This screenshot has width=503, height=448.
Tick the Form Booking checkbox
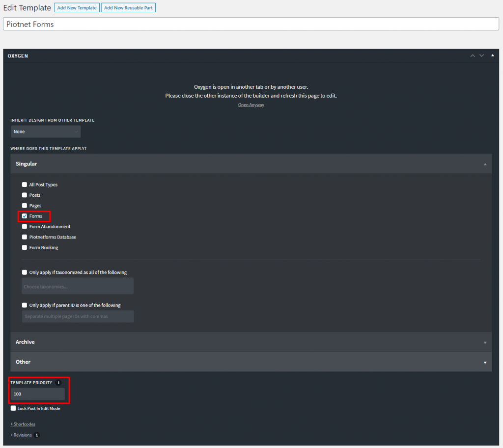pyautogui.click(x=25, y=248)
